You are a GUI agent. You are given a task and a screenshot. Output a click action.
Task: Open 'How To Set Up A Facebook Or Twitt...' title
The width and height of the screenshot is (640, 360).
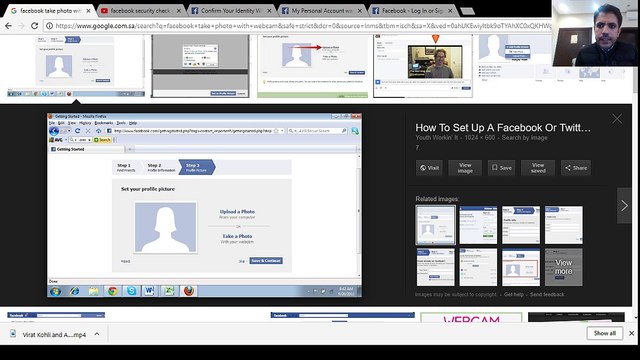tap(503, 128)
